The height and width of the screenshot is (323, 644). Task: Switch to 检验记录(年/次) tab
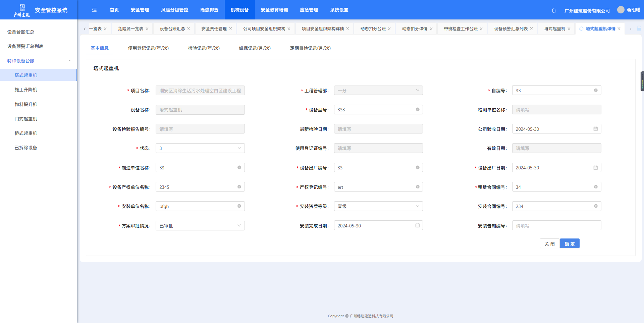pos(204,48)
